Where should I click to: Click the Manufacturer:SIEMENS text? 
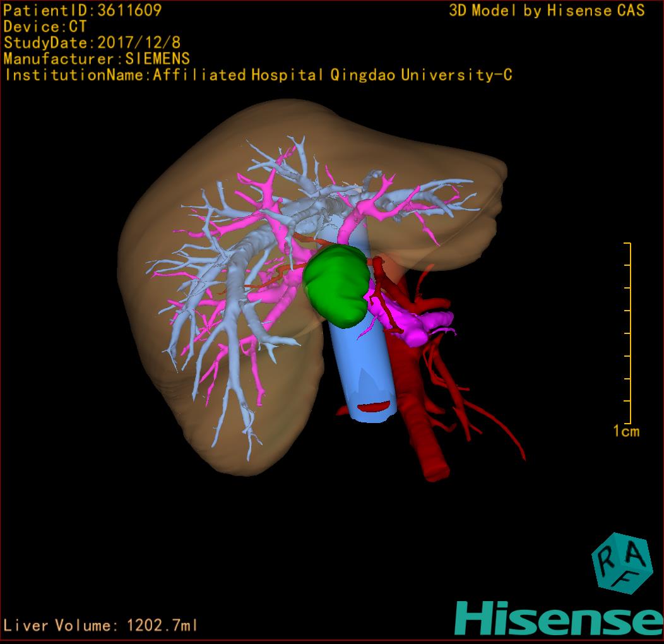click(x=97, y=59)
